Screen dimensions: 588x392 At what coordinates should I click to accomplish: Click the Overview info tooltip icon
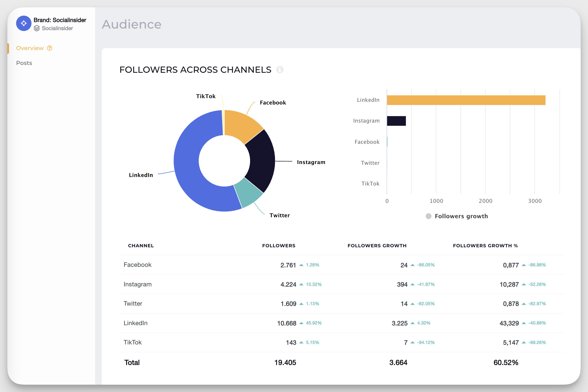tap(50, 48)
